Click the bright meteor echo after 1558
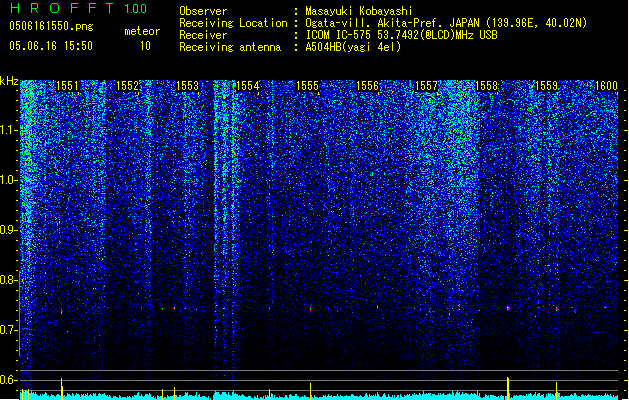Image resolution: width=629 pixels, height=400 pixels. (x=508, y=308)
